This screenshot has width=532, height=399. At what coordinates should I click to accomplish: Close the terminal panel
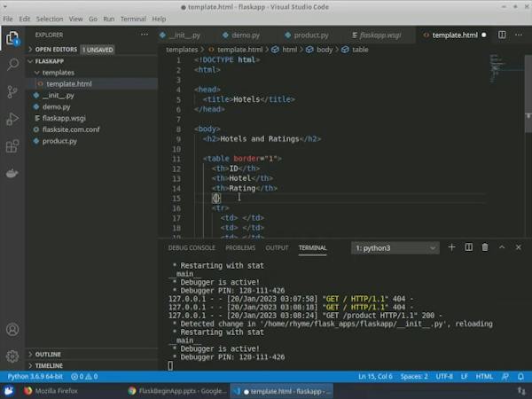tap(518, 247)
